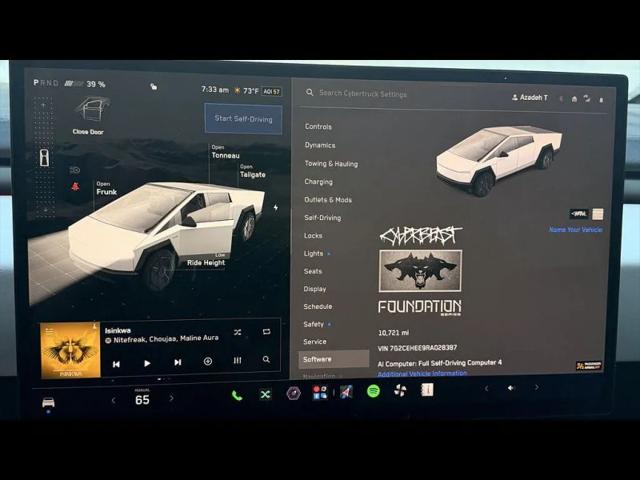Image resolution: width=640 pixels, height=480 pixels.
Task: Tap the Azadeh T profile icon
Action: click(515, 98)
